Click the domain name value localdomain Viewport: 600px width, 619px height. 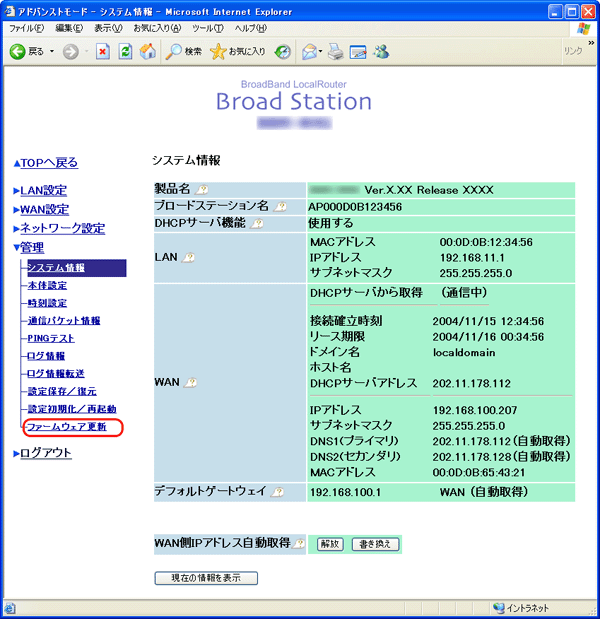[x=464, y=353]
